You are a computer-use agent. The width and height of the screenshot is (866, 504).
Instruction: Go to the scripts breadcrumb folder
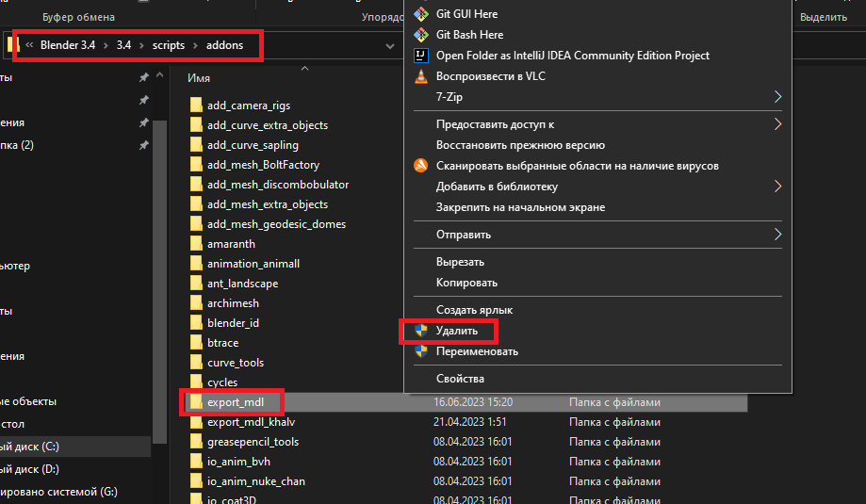click(169, 45)
